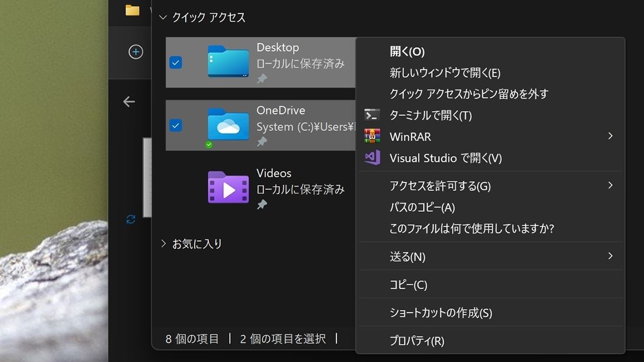The height and width of the screenshot is (362, 644).
Task: Click the 2 個の項目を選択 status text
Action: (x=283, y=338)
